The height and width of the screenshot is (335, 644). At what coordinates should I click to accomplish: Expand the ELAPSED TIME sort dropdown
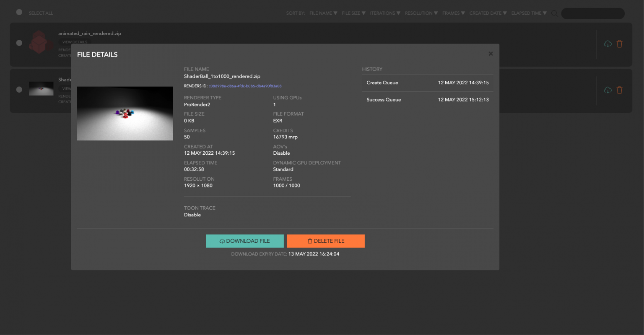tap(529, 13)
